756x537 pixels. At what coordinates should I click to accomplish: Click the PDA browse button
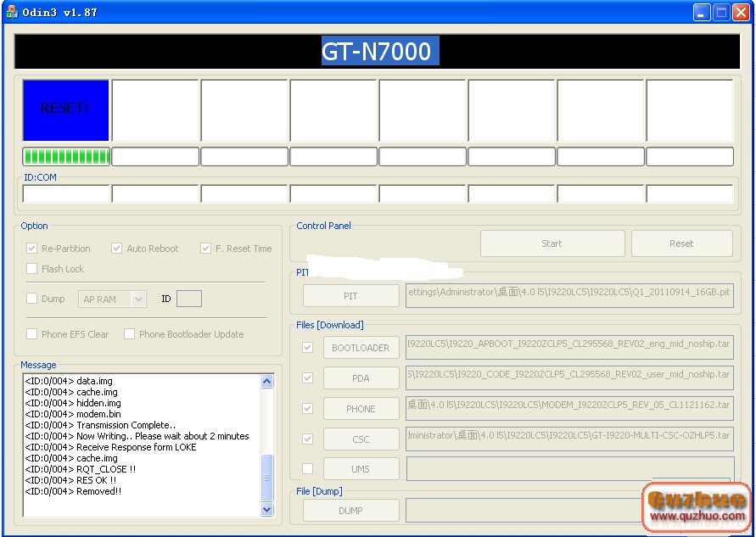(x=361, y=378)
